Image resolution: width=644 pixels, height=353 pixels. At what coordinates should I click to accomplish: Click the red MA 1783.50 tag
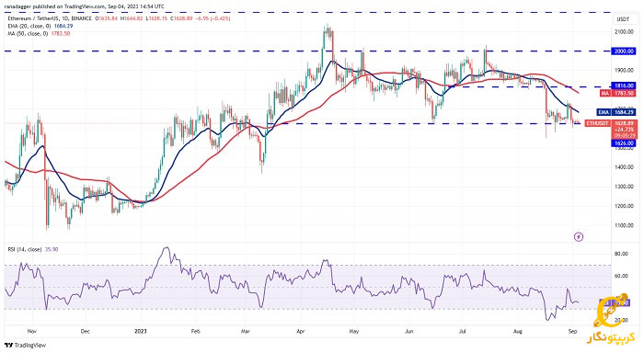pos(617,94)
